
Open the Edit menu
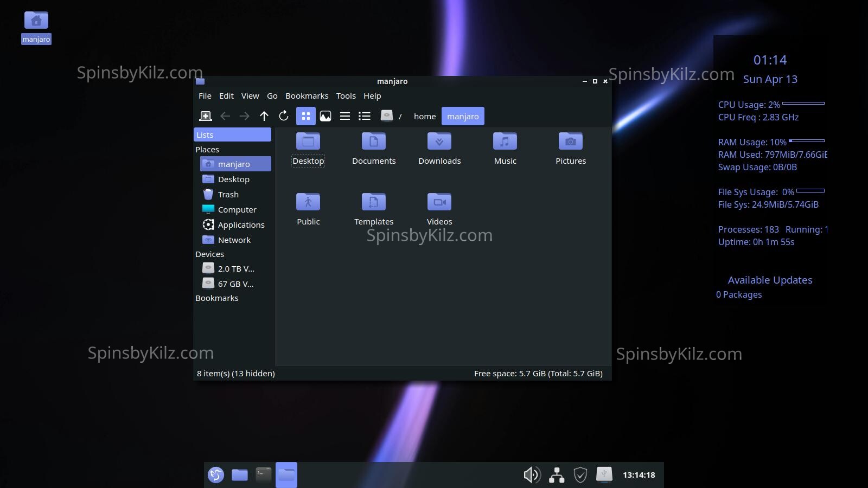[226, 96]
